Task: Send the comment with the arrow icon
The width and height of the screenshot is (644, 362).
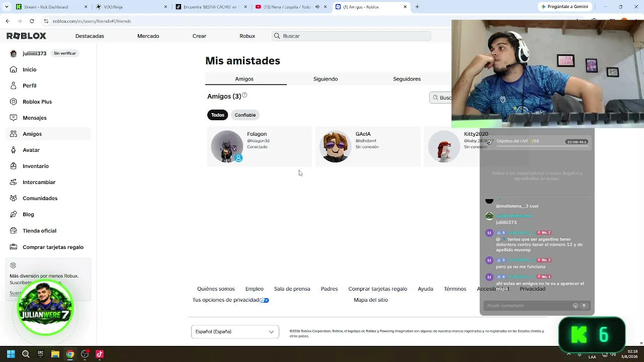Action: coord(584,306)
